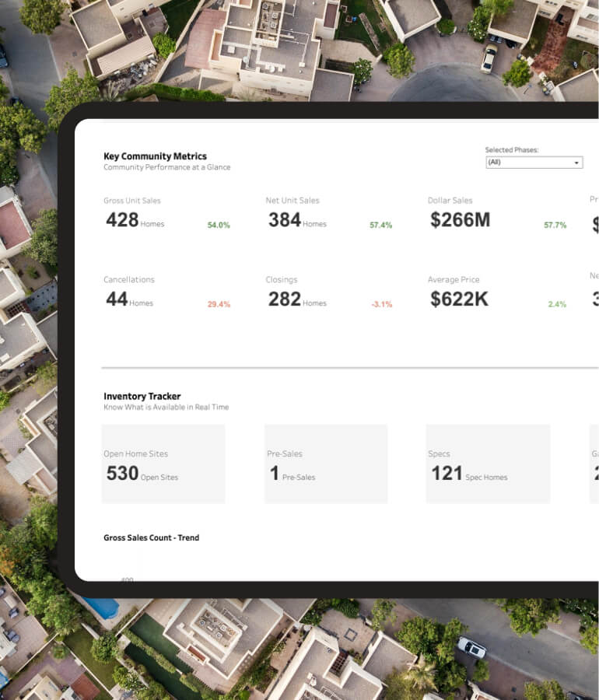Select the Specs card

click(x=488, y=464)
